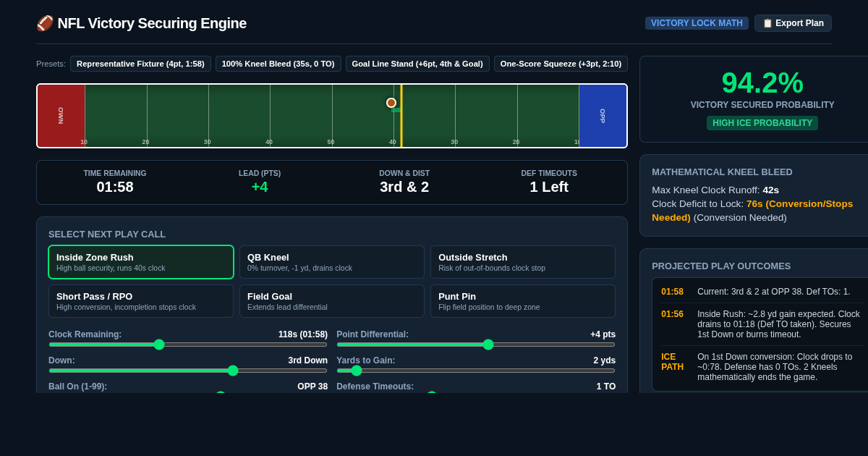Viewport: 868px width, 456px height.
Task: Select Short Pass / RPO play
Action: [141, 301]
